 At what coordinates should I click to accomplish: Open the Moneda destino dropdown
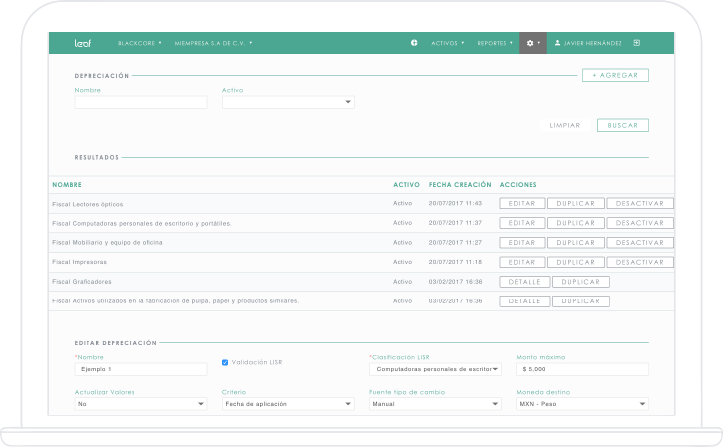[582, 405]
